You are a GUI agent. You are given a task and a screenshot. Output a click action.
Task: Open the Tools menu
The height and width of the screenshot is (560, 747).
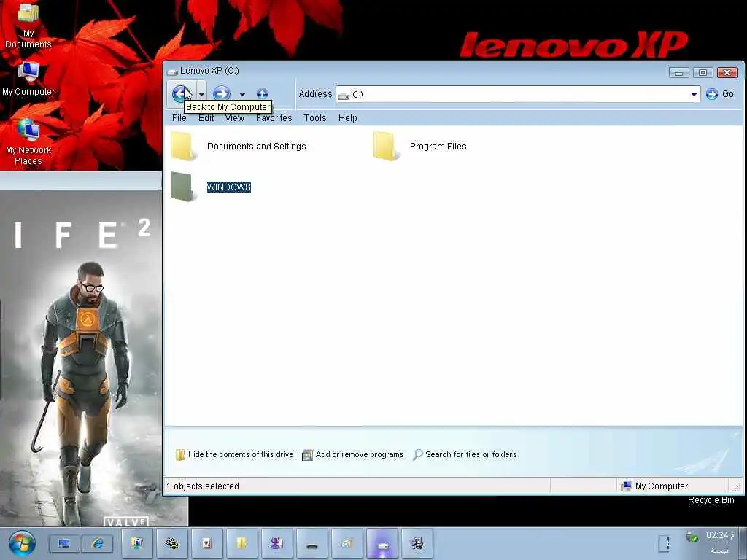(x=315, y=117)
